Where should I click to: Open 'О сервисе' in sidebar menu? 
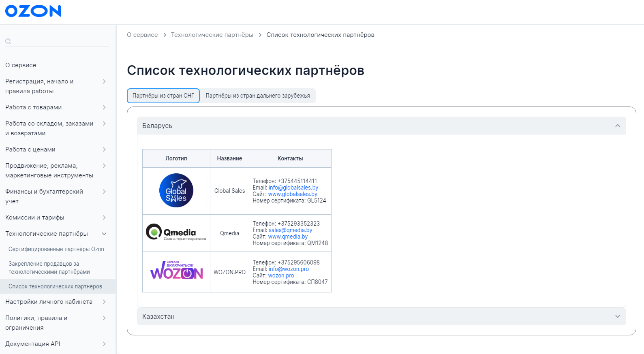[21, 65]
